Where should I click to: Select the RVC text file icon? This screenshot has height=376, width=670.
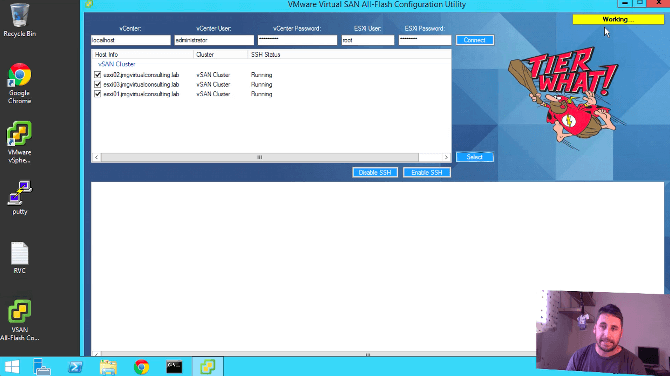19,257
